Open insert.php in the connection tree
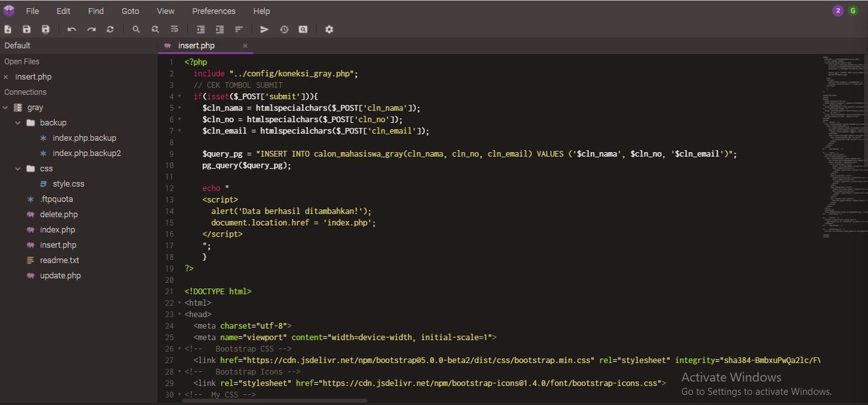868x405 pixels. point(58,245)
